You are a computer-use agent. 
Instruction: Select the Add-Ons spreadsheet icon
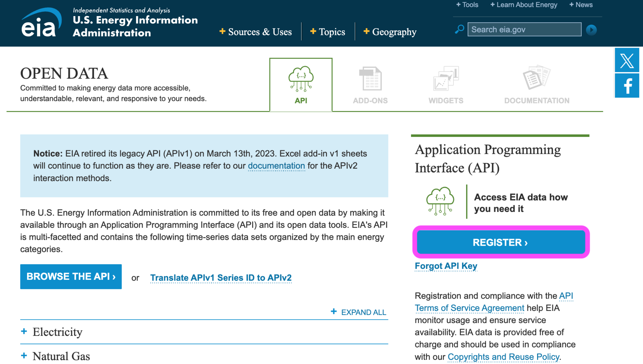coord(370,79)
